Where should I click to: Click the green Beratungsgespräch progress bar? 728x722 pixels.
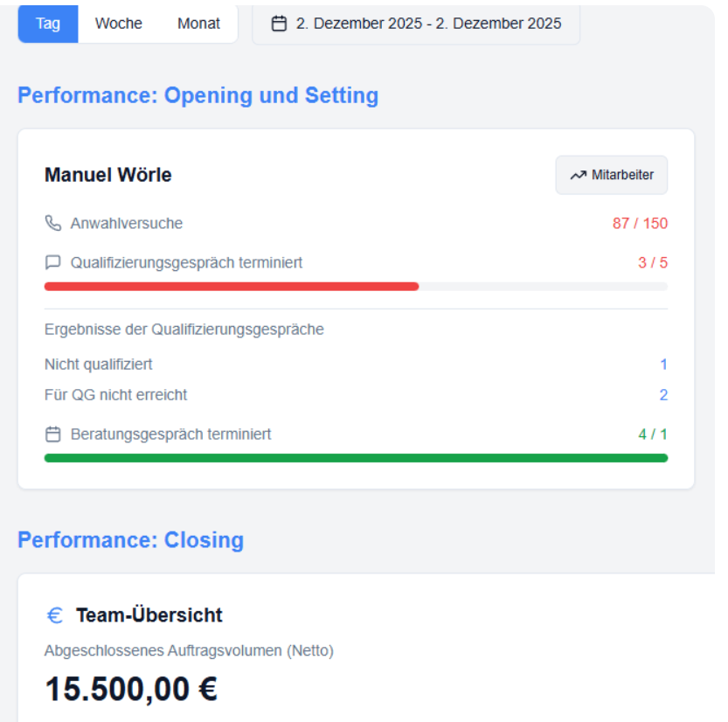point(356,458)
